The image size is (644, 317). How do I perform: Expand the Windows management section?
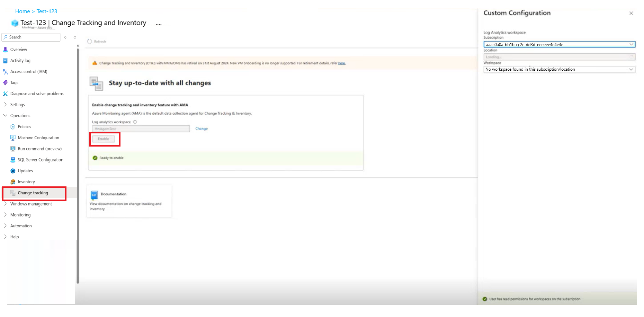pyautogui.click(x=5, y=204)
